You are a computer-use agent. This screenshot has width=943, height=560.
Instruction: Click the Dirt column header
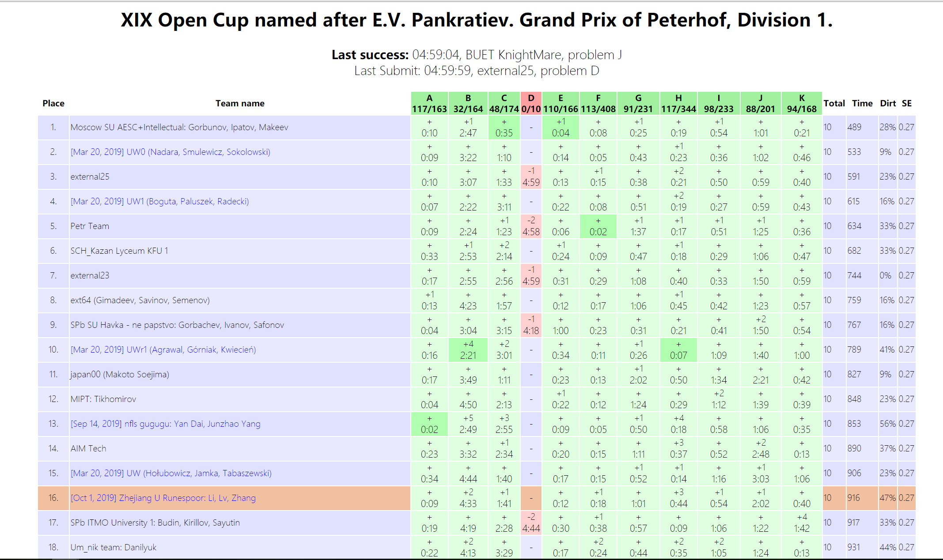[888, 103]
